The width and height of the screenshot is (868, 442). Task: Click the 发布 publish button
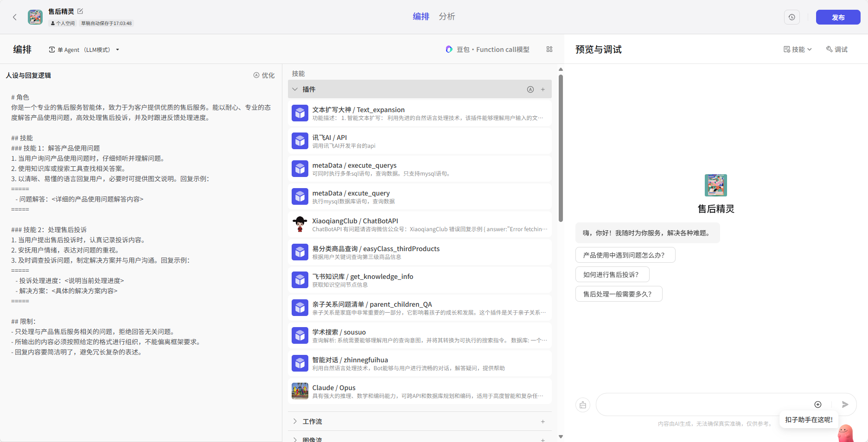(837, 17)
